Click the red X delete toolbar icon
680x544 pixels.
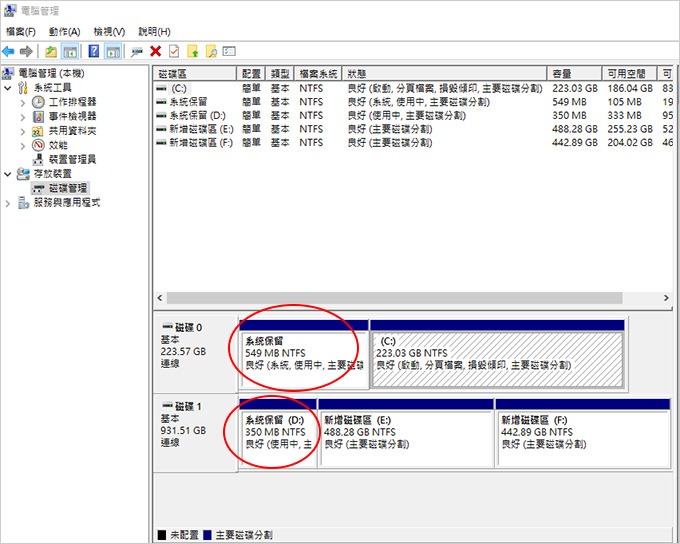pyautogui.click(x=155, y=52)
